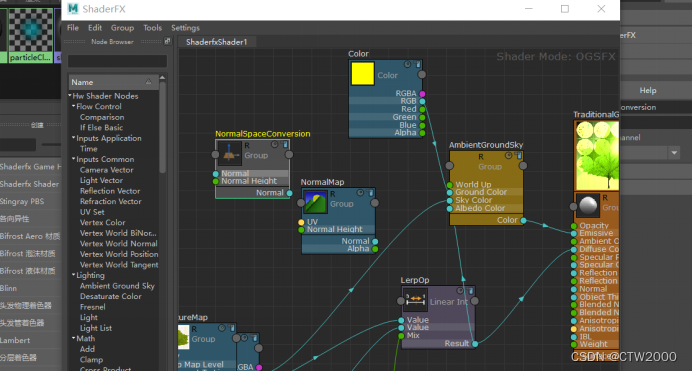Click the LerpOp node clock icon
Viewport: 693px width, 372px height.
coord(460,290)
